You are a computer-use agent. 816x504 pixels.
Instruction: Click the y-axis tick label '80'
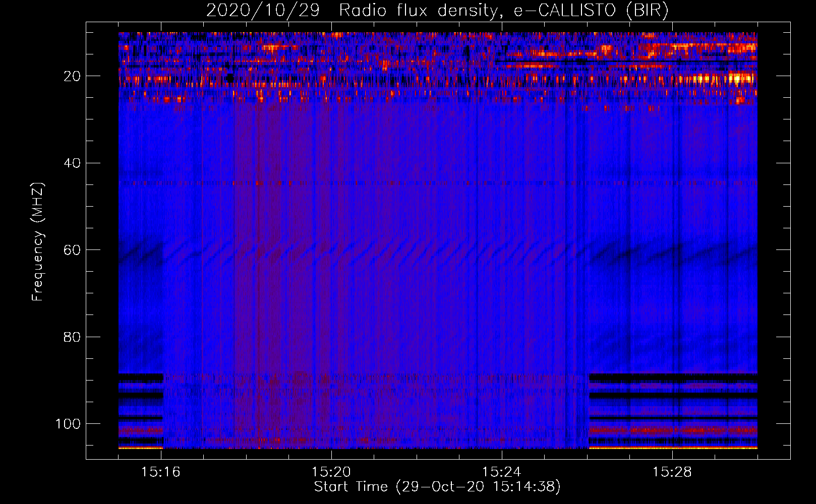point(72,337)
